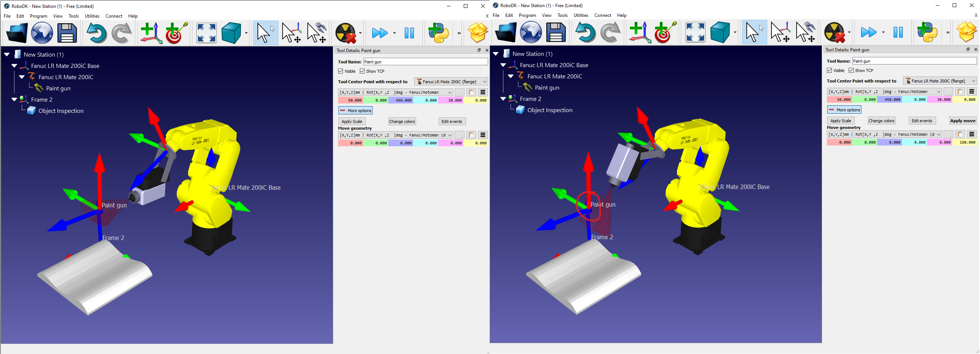Screen dimensions: 980x354
Task: Click Save station icon in left window
Action: coord(67,33)
